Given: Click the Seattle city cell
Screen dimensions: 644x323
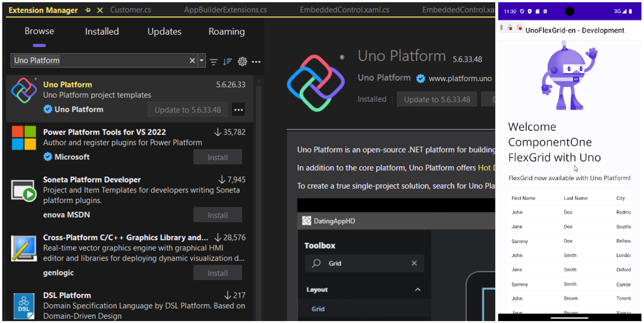Looking at the screenshot, I should tap(624, 227).
